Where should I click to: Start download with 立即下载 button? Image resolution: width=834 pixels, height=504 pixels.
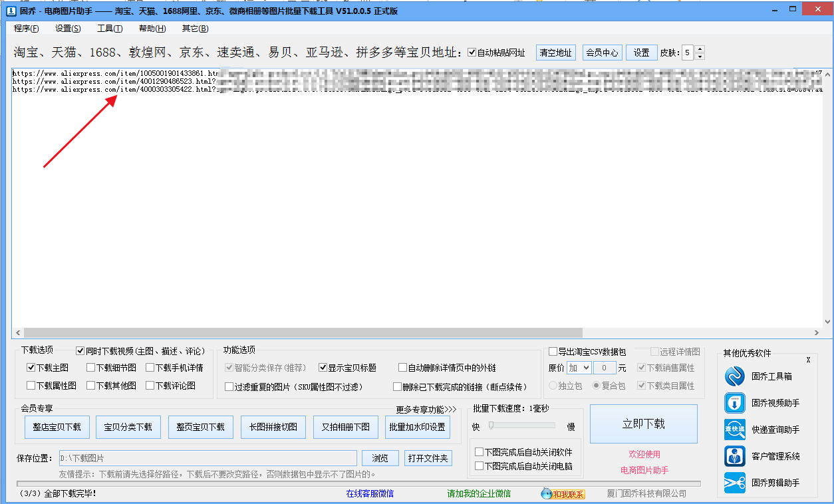click(644, 424)
